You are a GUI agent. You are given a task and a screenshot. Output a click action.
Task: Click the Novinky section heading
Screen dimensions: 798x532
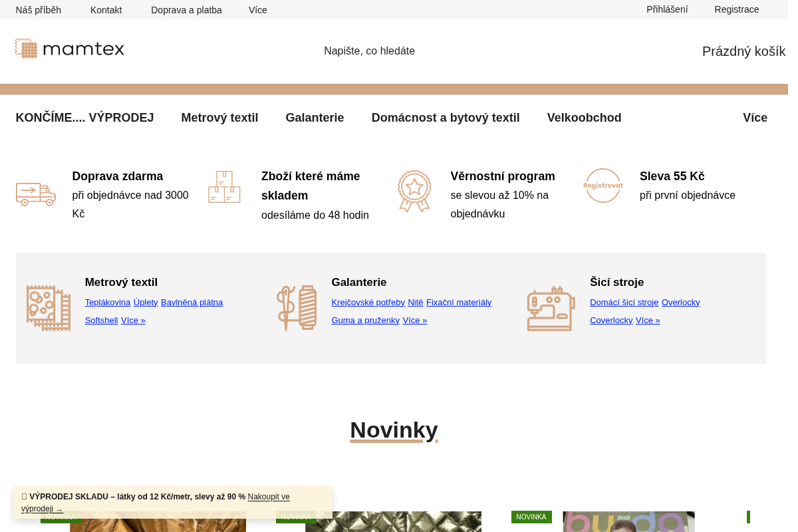pyautogui.click(x=394, y=430)
